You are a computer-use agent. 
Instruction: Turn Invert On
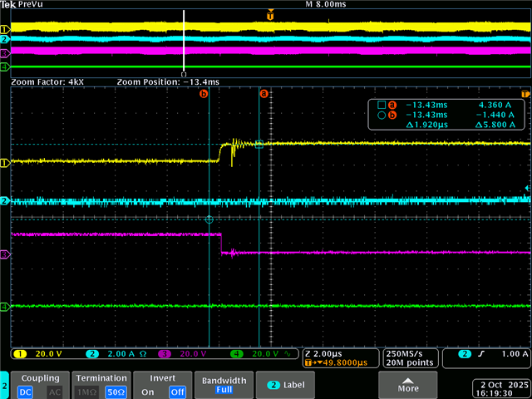point(148,392)
